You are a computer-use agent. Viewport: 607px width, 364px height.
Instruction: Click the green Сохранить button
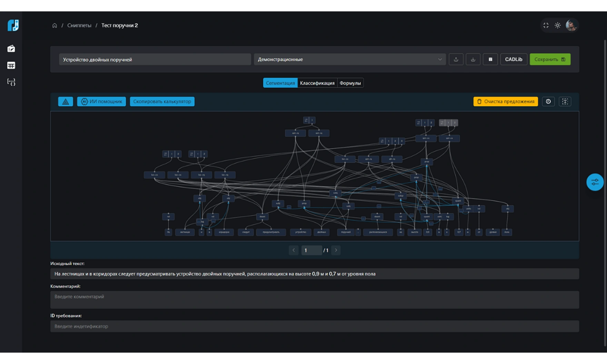550,59
